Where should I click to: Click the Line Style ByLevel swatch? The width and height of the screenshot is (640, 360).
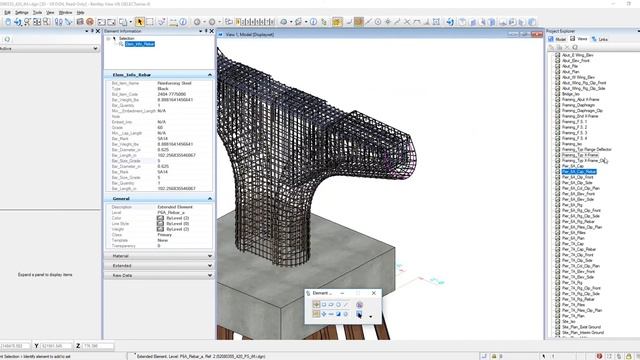click(160, 224)
